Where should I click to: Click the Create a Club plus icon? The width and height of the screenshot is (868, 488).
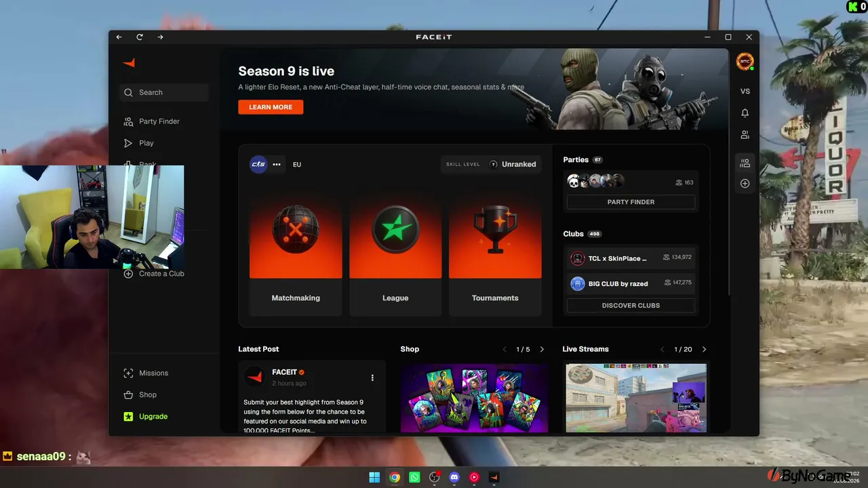tap(128, 274)
